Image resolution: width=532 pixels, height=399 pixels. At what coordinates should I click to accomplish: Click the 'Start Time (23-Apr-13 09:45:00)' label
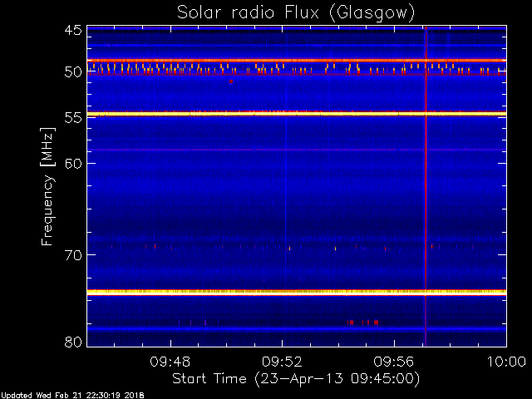click(x=296, y=379)
